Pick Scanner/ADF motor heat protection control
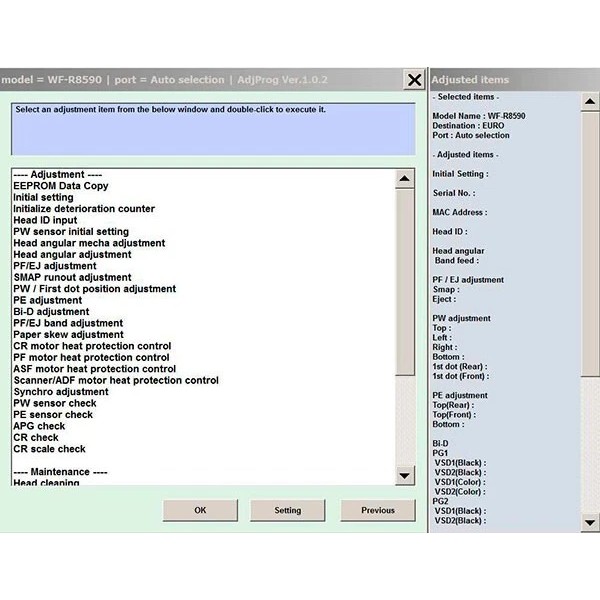The height and width of the screenshot is (600, 600). click(x=116, y=380)
